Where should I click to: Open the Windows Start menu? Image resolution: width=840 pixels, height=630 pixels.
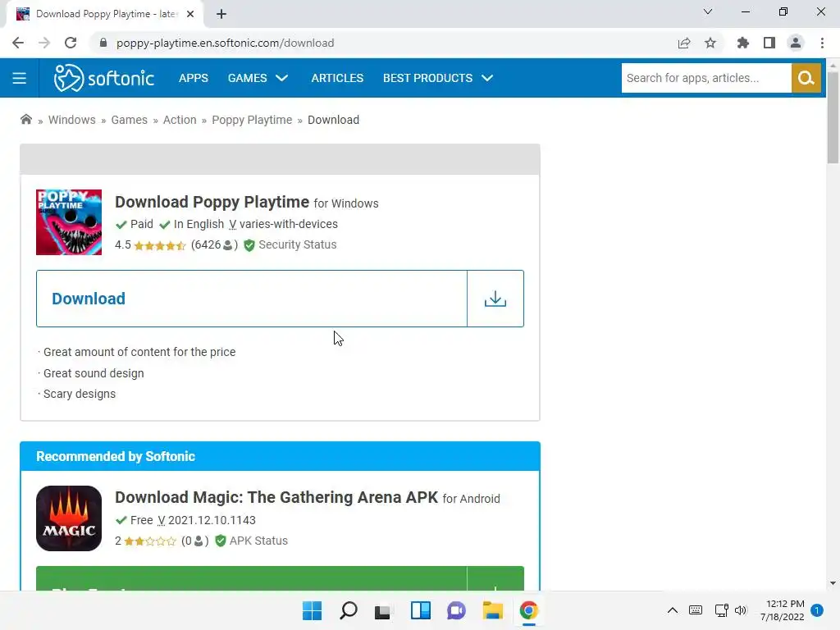click(312, 610)
